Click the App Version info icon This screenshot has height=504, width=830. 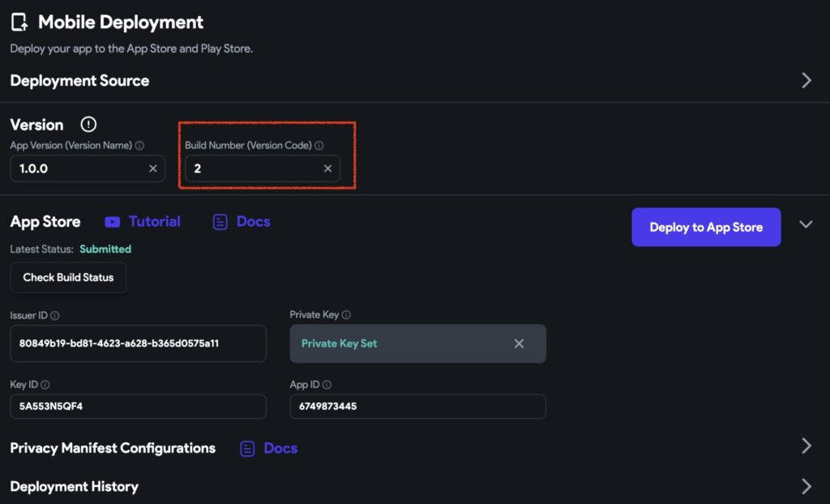point(139,145)
